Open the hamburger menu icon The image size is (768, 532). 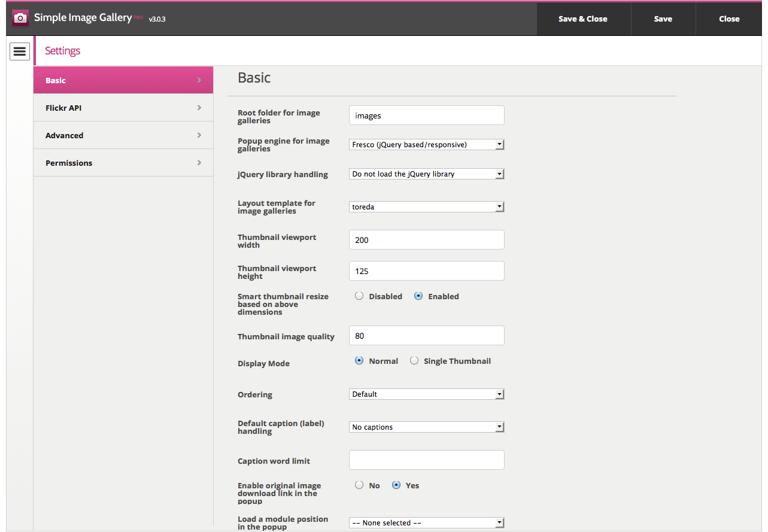[20, 51]
